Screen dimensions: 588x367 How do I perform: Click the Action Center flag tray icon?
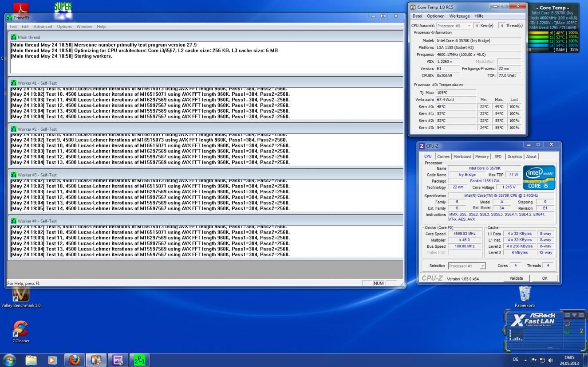(535, 360)
